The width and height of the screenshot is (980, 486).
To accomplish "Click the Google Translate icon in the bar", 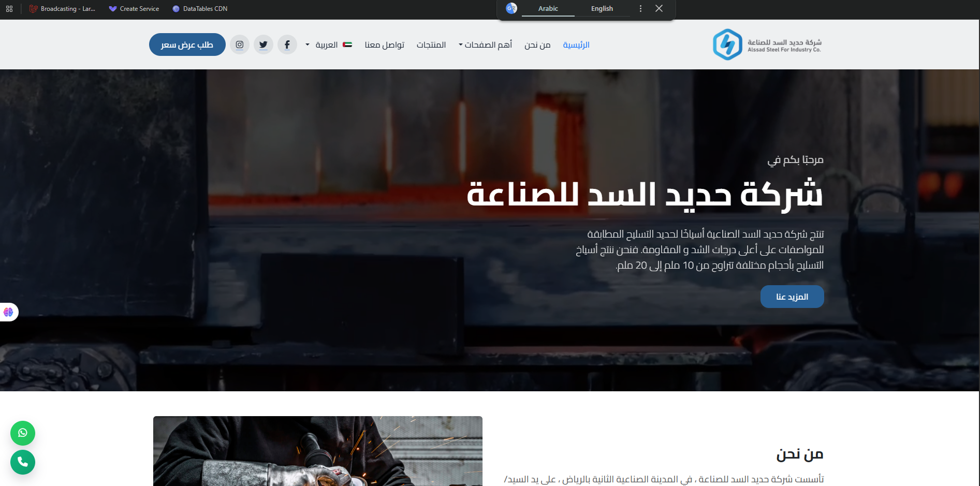I will [x=511, y=8].
